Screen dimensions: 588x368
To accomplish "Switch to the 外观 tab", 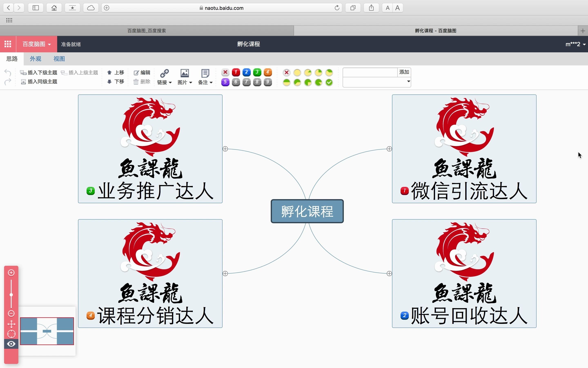I will pos(36,59).
